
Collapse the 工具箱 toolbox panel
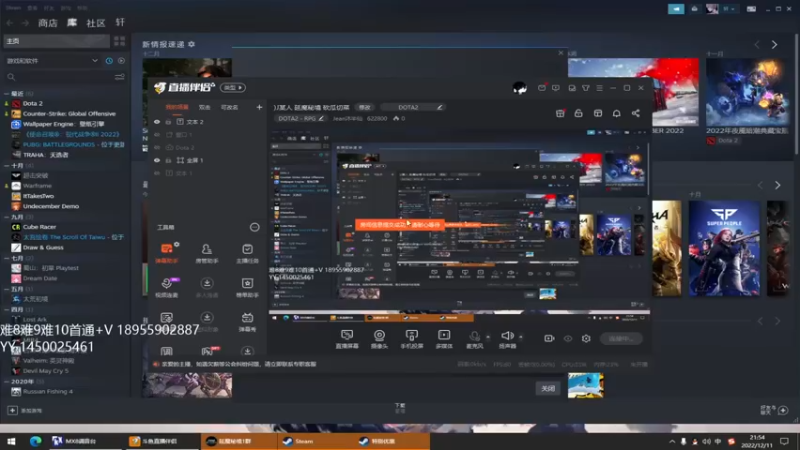254,227
